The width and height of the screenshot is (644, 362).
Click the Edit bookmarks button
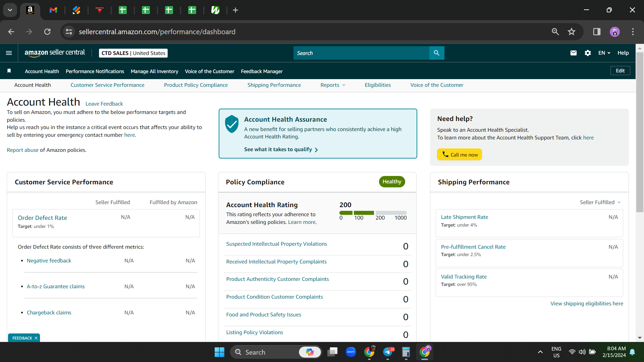pyautogui.click(x=620, y=71)
